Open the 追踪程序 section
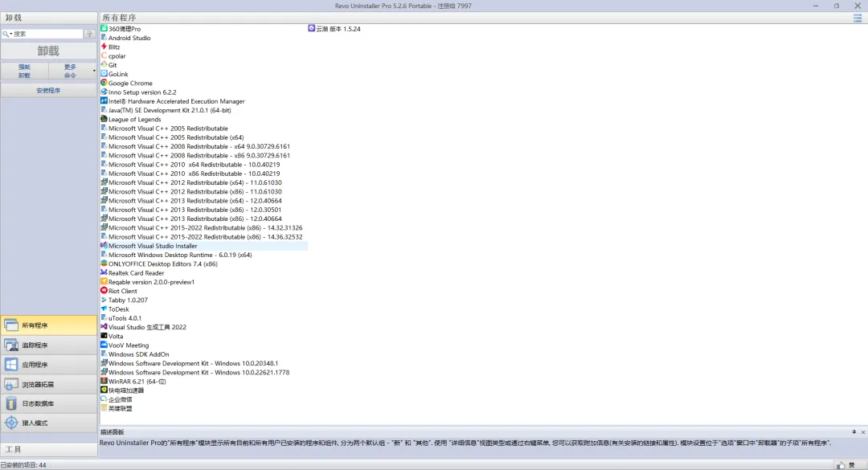Viewport: 868px width, 470px height. (49, 345)
